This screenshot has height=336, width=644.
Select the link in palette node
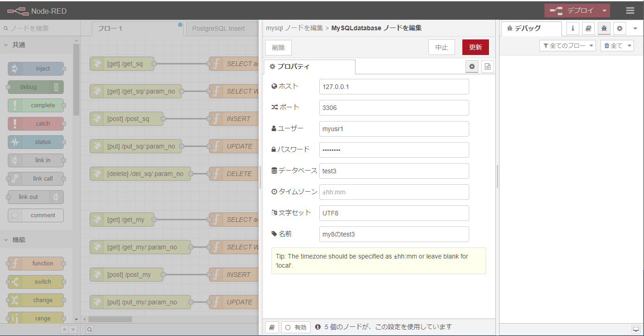36,160
